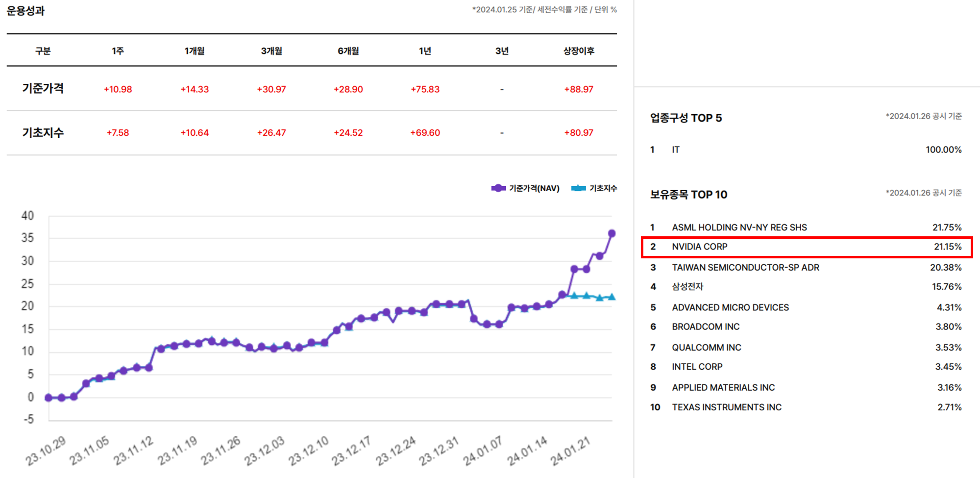Click the last 기초지수 triangle marker

612,297
